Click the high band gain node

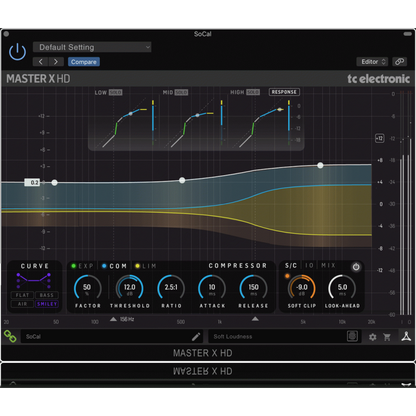(320, 165)
